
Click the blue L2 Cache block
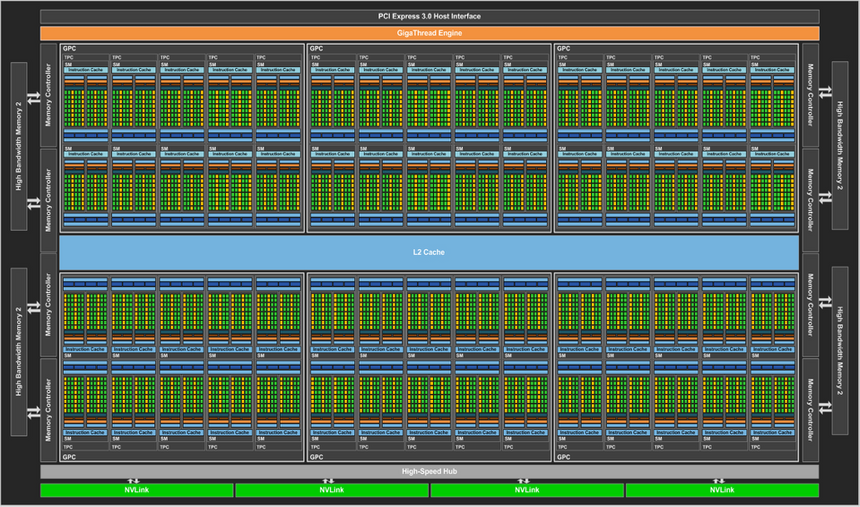pyautogui.click(x=430, y=252)
